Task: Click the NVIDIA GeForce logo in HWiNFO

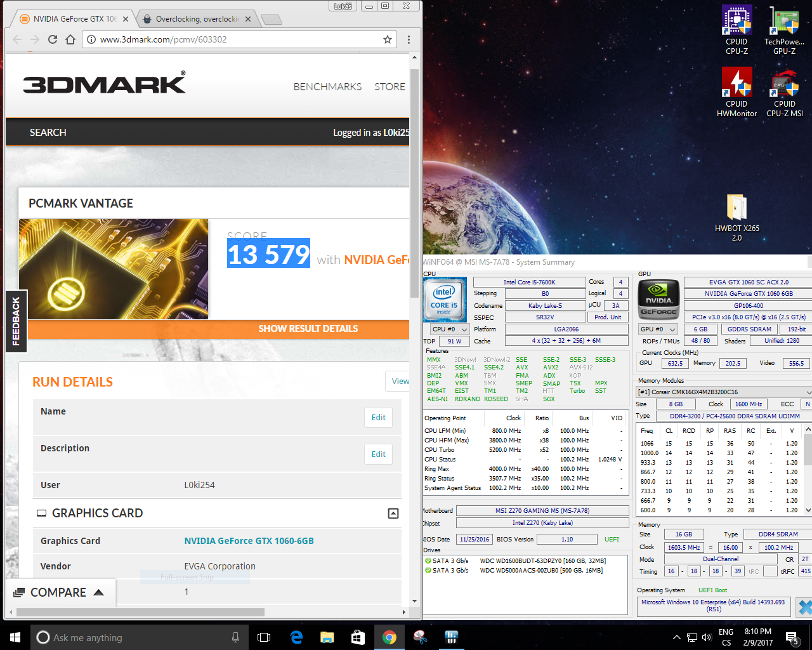Action: point(658,300)
